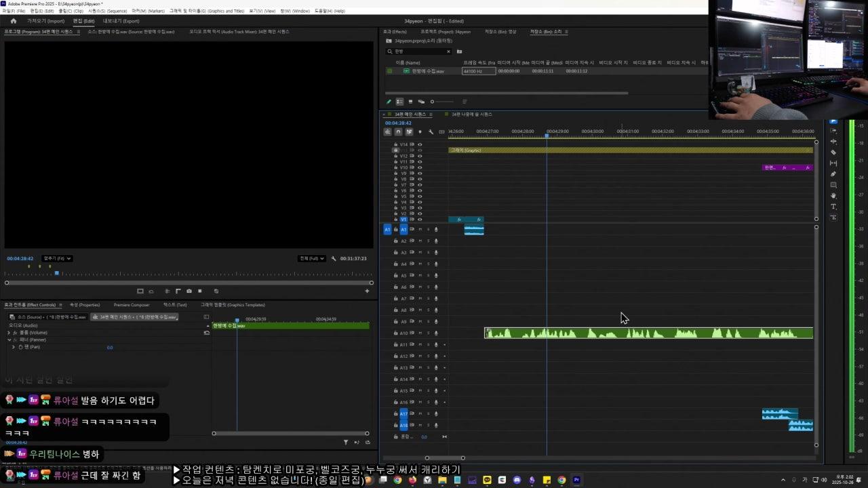Toggle snap magnet in timeline

pyautogui.click(x=398, y=131)
